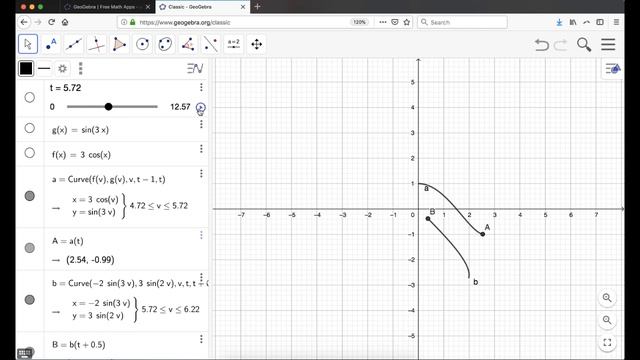Go back in browser

pos(24,22)
